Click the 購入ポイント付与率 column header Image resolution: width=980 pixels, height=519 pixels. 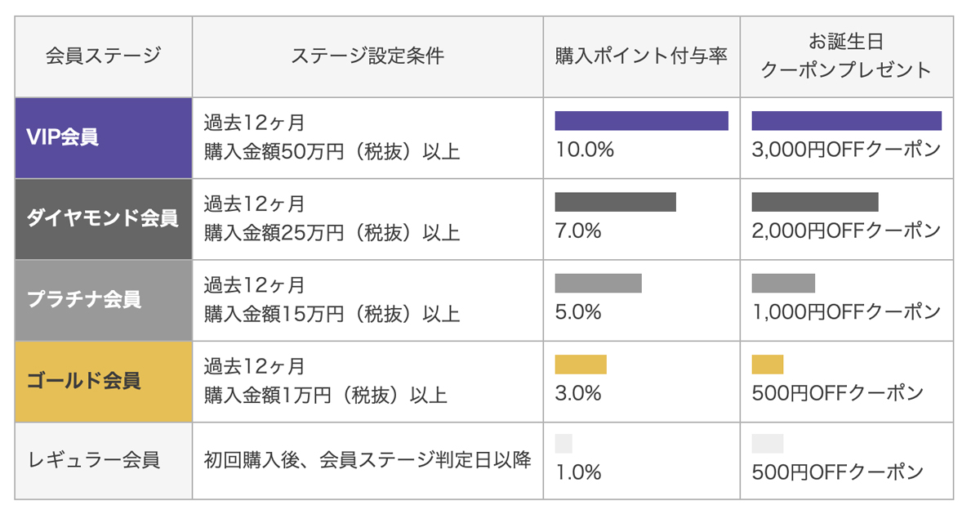click(x=641, y=56)
